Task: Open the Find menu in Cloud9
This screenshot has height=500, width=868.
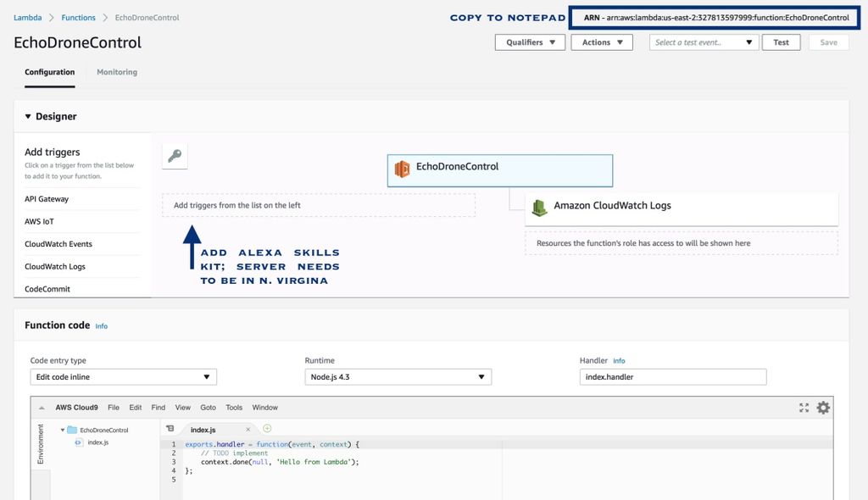Action: [159, 408]
